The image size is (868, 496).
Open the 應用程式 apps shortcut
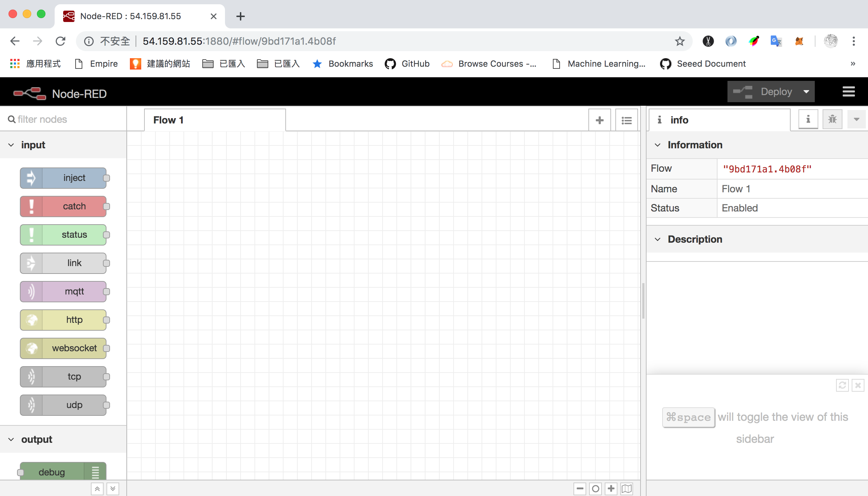(35, 64)
